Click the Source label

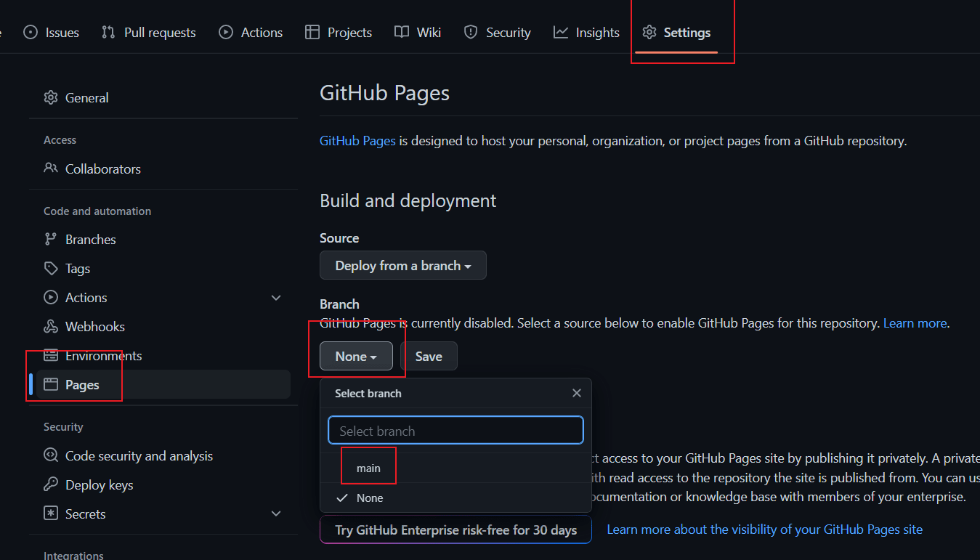click(339, 238)
